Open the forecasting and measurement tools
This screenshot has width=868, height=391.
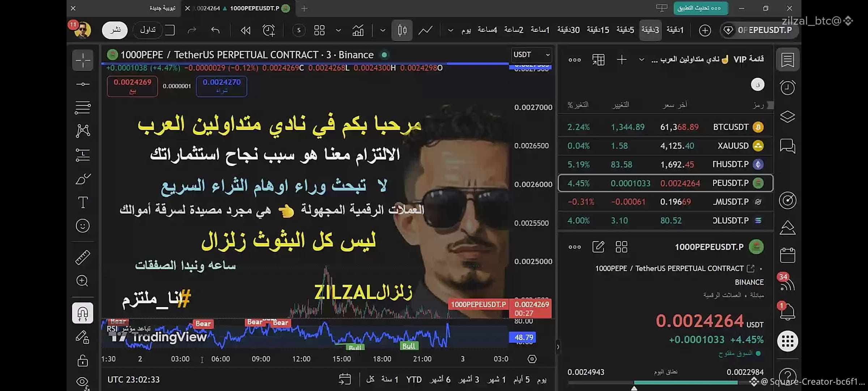coord(83,155)
